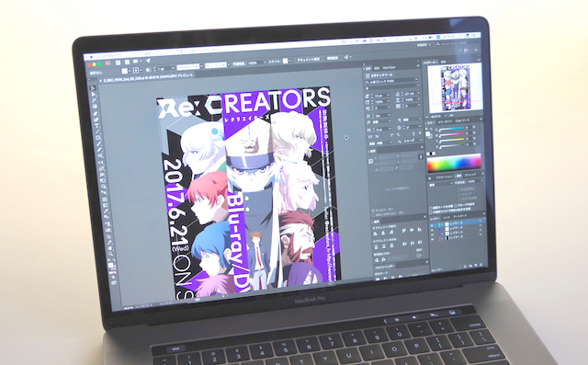The height and width of the screenshot is (365, 588).
Task: Pick a color from the spectrum bar
Action: [454, 163]
